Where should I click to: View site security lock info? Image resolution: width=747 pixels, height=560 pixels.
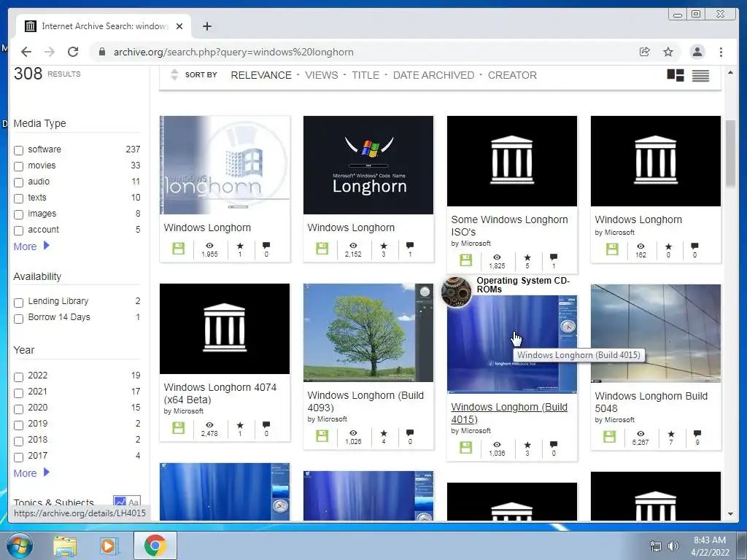point(102,52)
